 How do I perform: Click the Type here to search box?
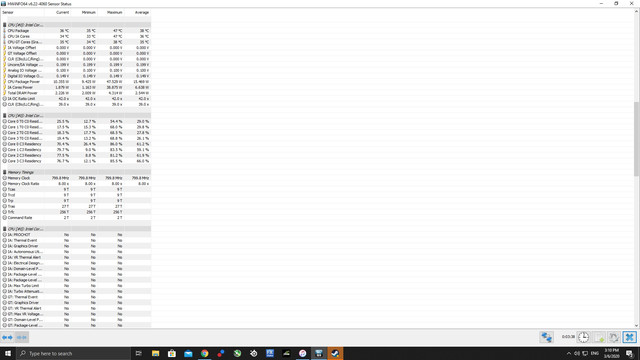click(73, 353)
